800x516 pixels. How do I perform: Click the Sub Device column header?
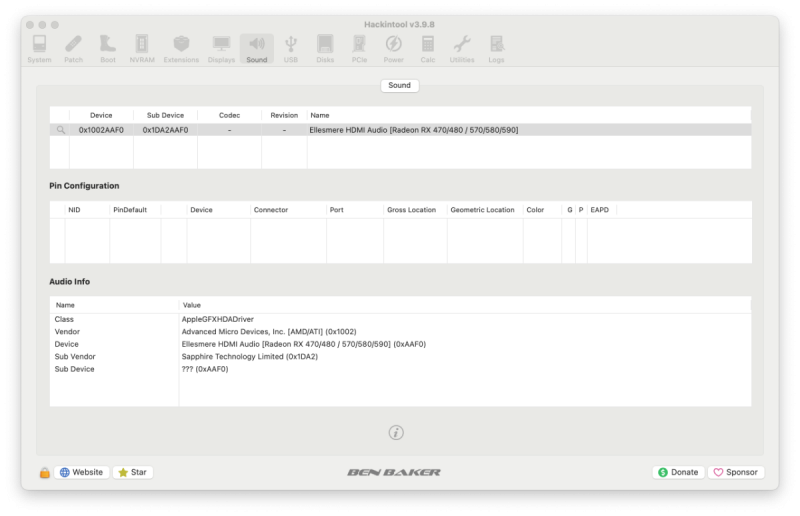tap(165, 115)
